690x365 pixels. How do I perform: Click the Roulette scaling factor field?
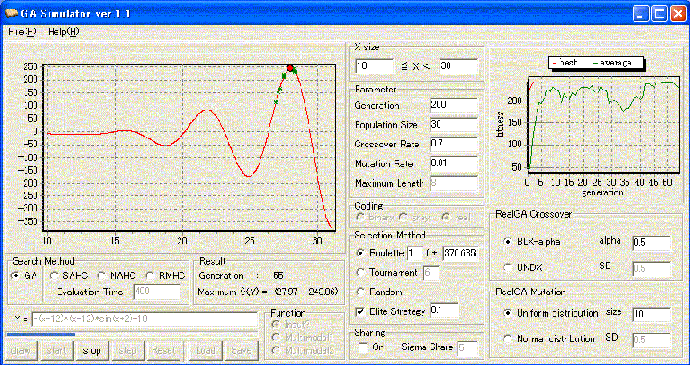[x=415, y=254]
